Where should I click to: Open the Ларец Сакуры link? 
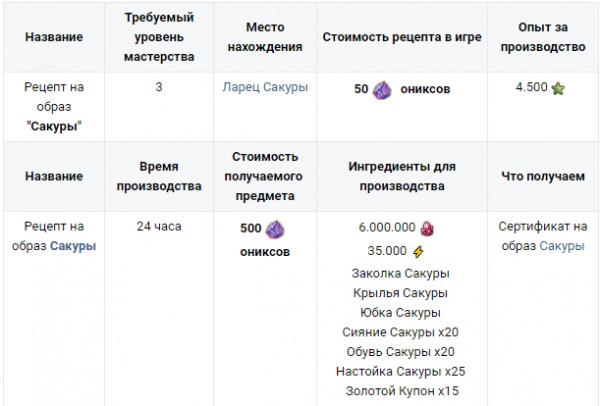tap(265, 87)
